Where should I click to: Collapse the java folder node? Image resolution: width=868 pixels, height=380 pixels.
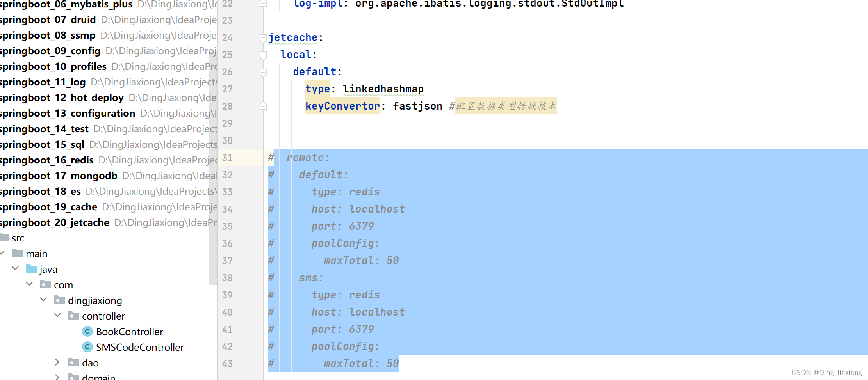point(16,268)
